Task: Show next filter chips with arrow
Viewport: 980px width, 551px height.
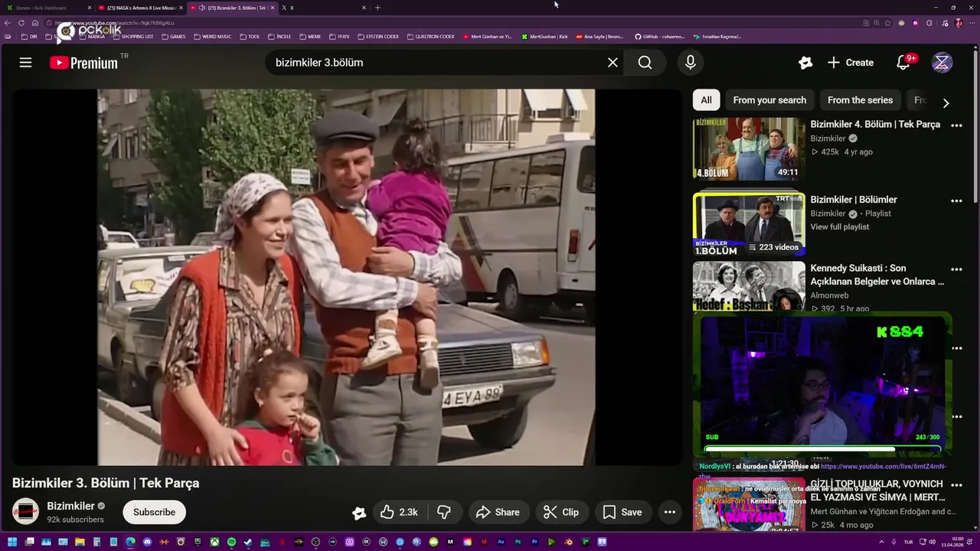Action: [x=946, y=103]
